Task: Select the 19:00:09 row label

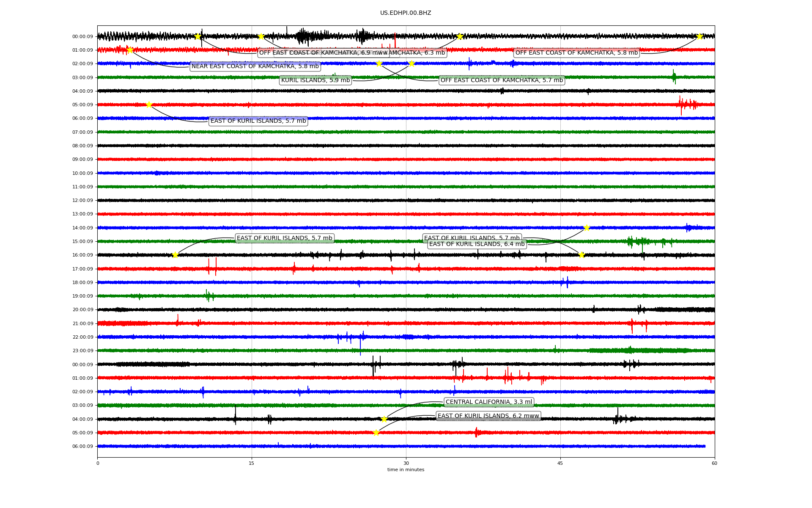Action: [x=82, y=296]
